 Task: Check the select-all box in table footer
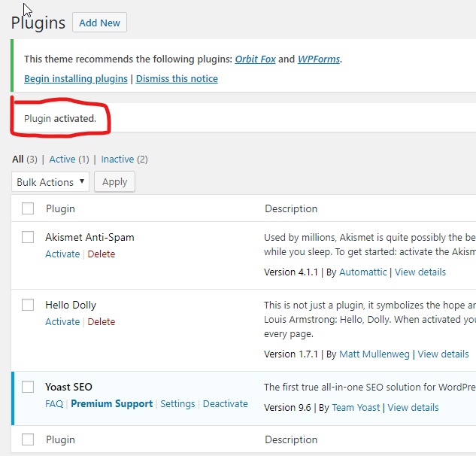(28, 439)
